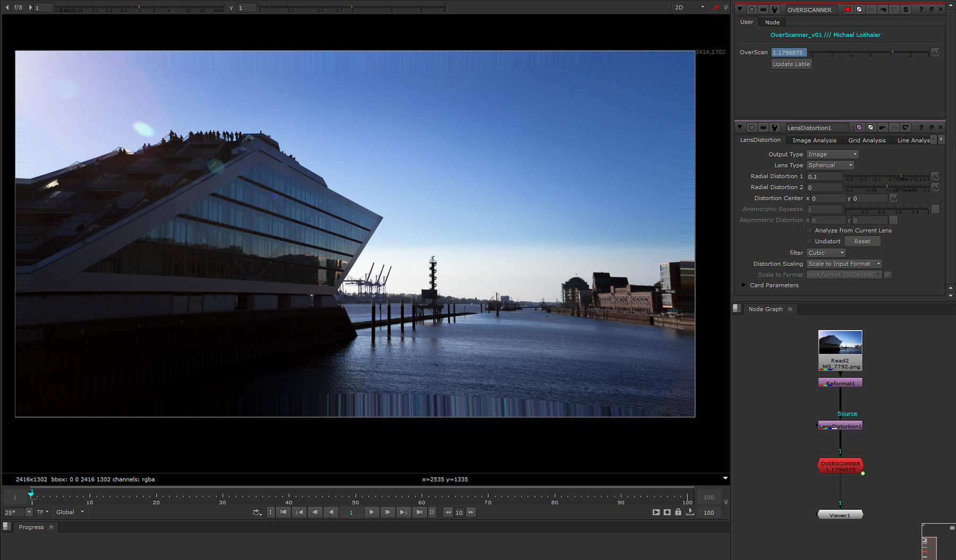Click the Reset button next to Undistort
This screenshot has height=560, width=956.
coord(862,242)
